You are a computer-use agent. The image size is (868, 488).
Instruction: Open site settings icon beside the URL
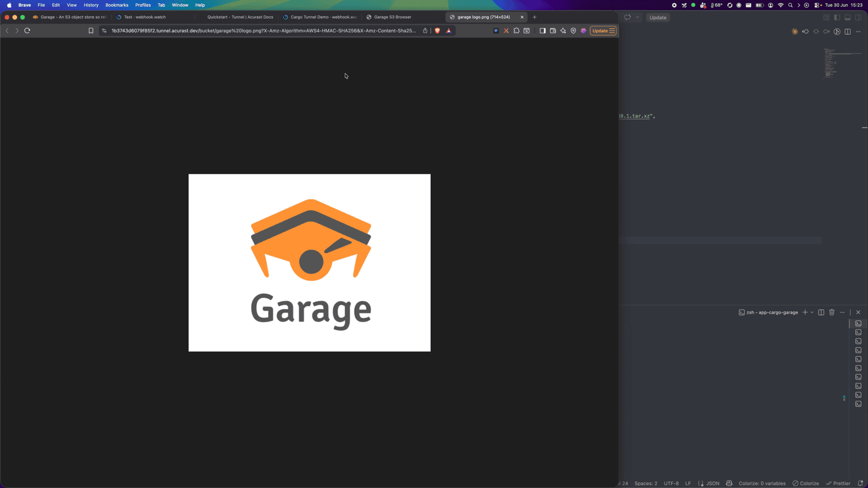(104, 30)
